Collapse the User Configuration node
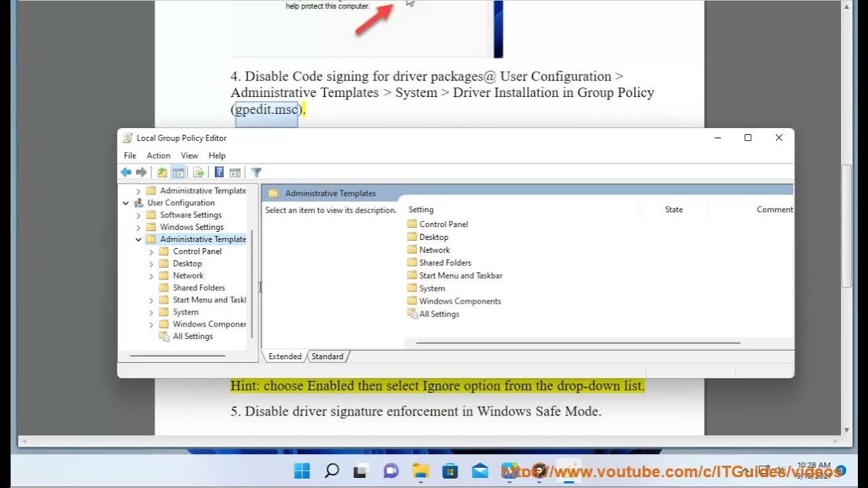This screenshot has width=868, height=488. (125, 203)
